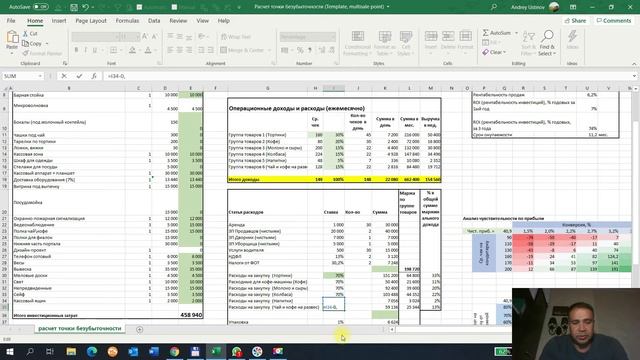The image size is (640, 360).
Task: Click the Paste clipboard icon
Action: [12, 38]
